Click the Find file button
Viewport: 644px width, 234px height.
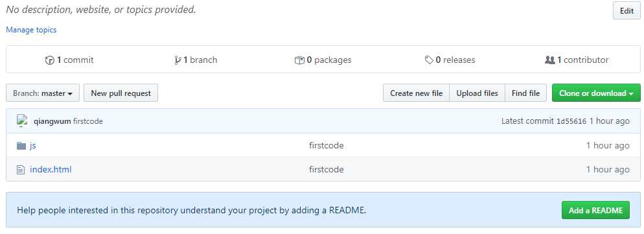coord(525,93)
